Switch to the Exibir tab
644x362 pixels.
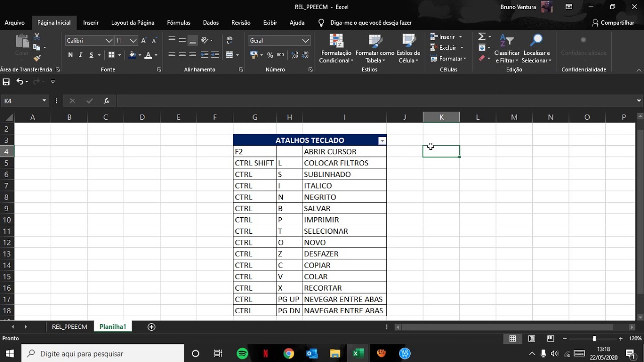pos(270,23)
